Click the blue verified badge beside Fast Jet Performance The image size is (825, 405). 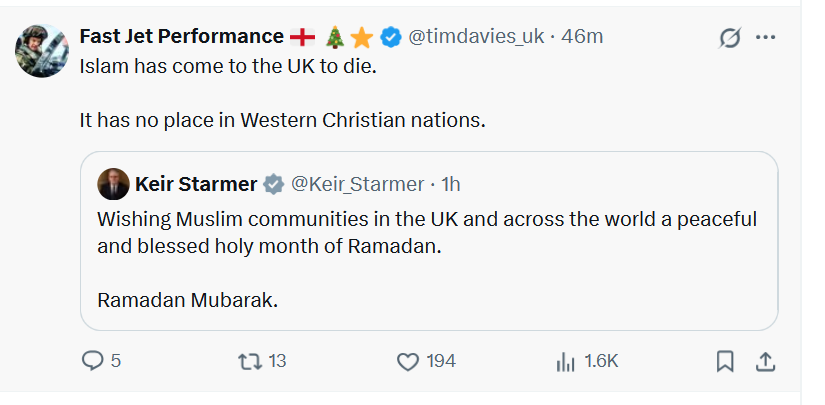(390, 37)
